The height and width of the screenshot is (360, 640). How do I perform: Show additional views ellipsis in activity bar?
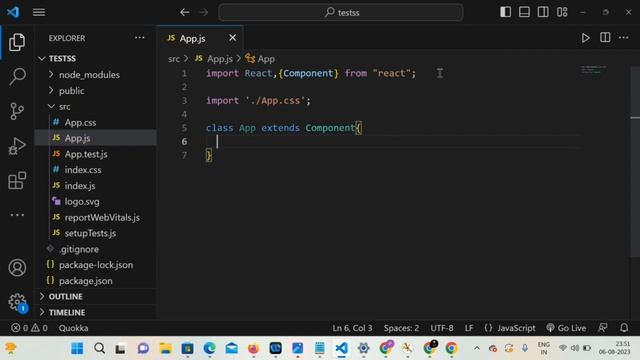(17, 215)
